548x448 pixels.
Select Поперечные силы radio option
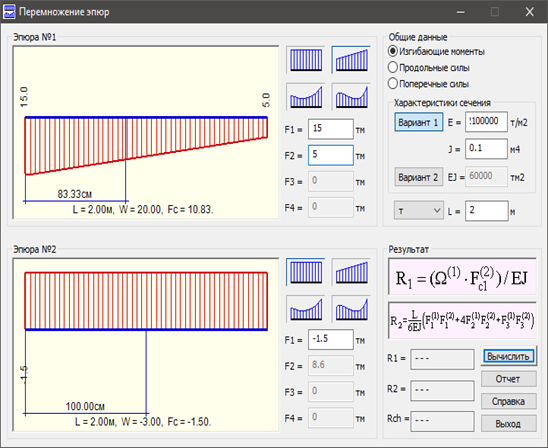point(428,84)
